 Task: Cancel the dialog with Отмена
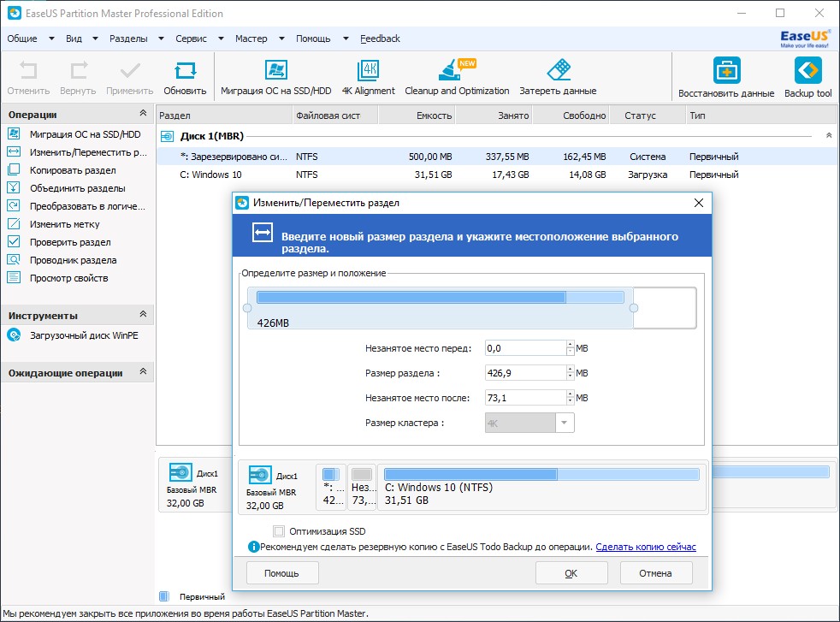(656, 573)
